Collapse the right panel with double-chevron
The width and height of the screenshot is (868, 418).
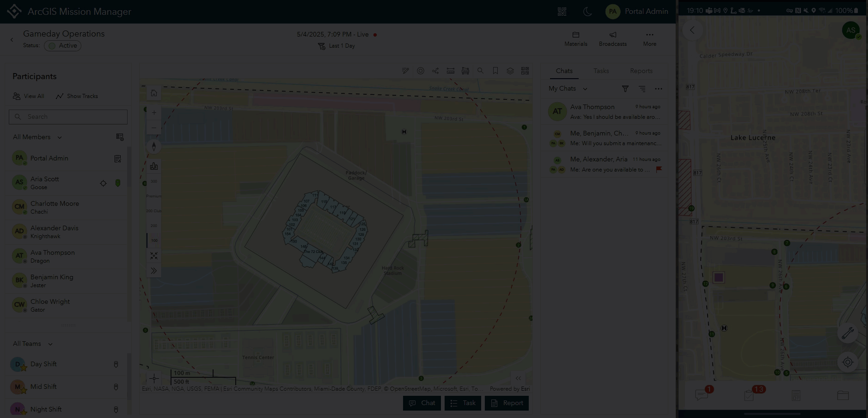tap(519, 378)
